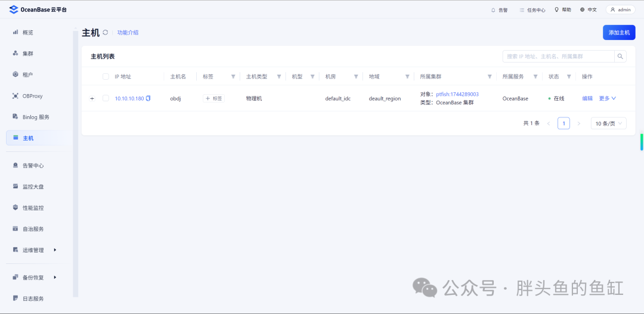This screenshot has height=314, width=644.
Task: Open 任务中心 task center
Action: [532, 10]
